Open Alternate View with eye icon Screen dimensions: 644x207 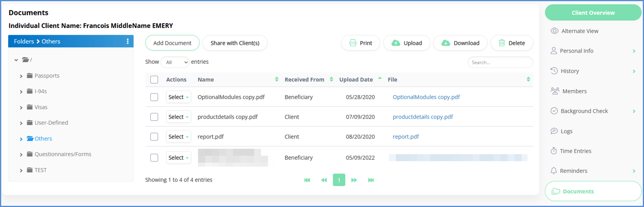click(579, 31)
